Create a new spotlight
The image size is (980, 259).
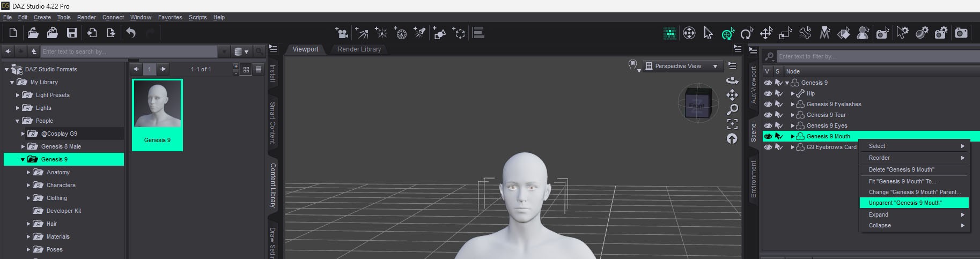click(x=419, y=33)
